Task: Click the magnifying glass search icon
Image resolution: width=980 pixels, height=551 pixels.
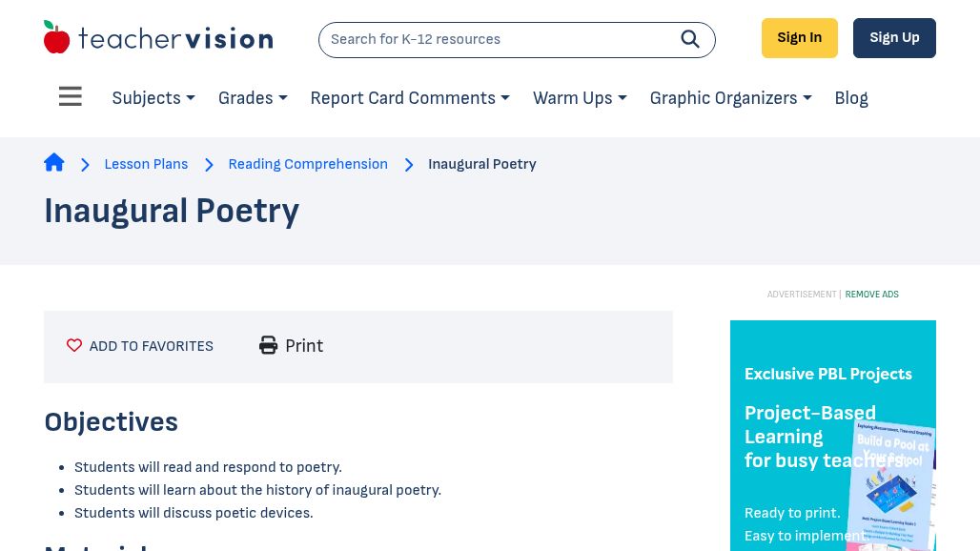Action: 690,39
